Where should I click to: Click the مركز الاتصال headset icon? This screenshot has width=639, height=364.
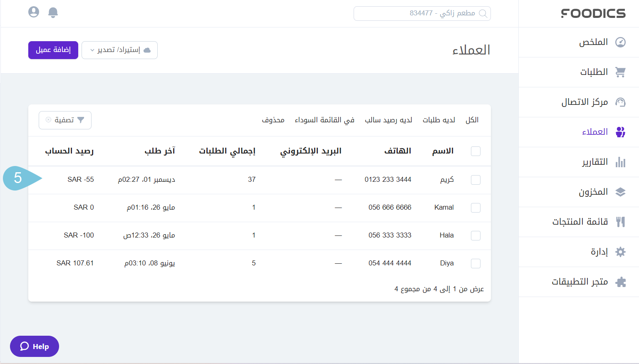(x=620, y=102)
